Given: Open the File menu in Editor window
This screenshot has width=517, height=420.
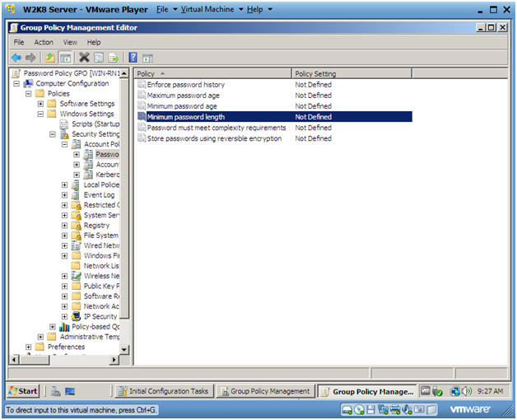Looking at the screenshot, I should pyautogui.click(x=18, y=42).
